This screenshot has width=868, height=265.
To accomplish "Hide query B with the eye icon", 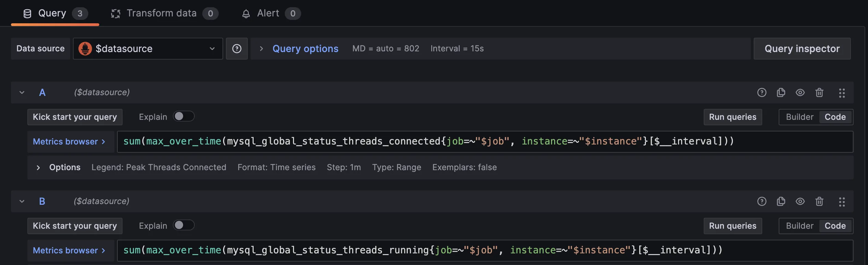I will click(x=800, y=201).
